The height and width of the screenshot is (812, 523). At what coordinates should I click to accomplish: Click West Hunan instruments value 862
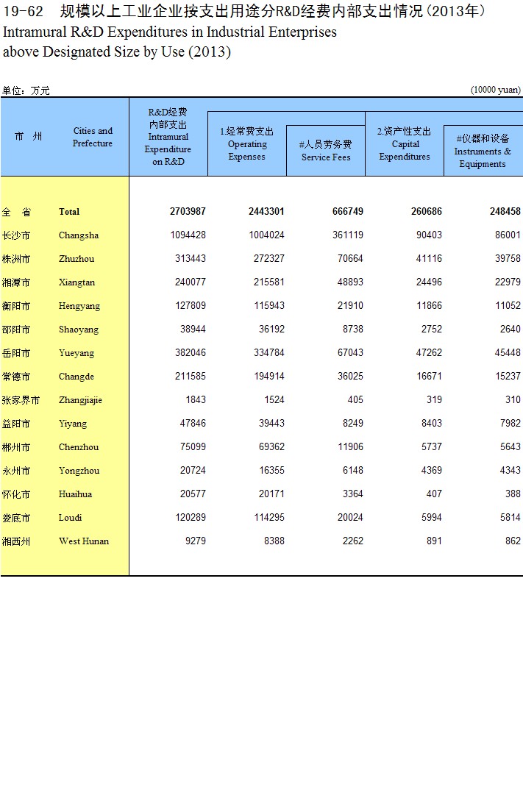[x=513, y=541]
